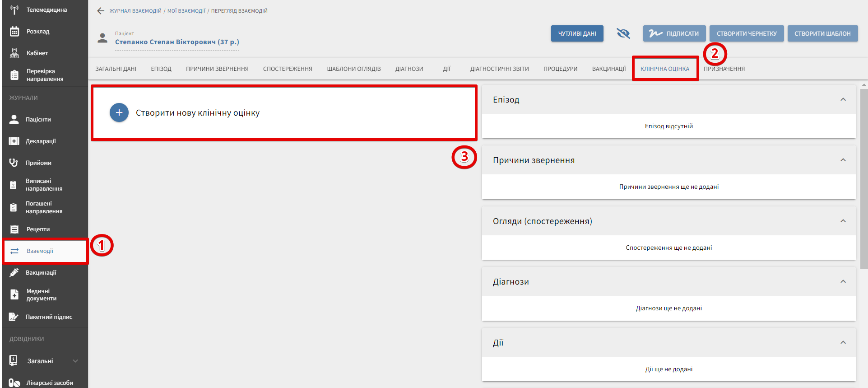
Task: Open patient link Степанко Степан Вікторович
Action: [177, 42]
